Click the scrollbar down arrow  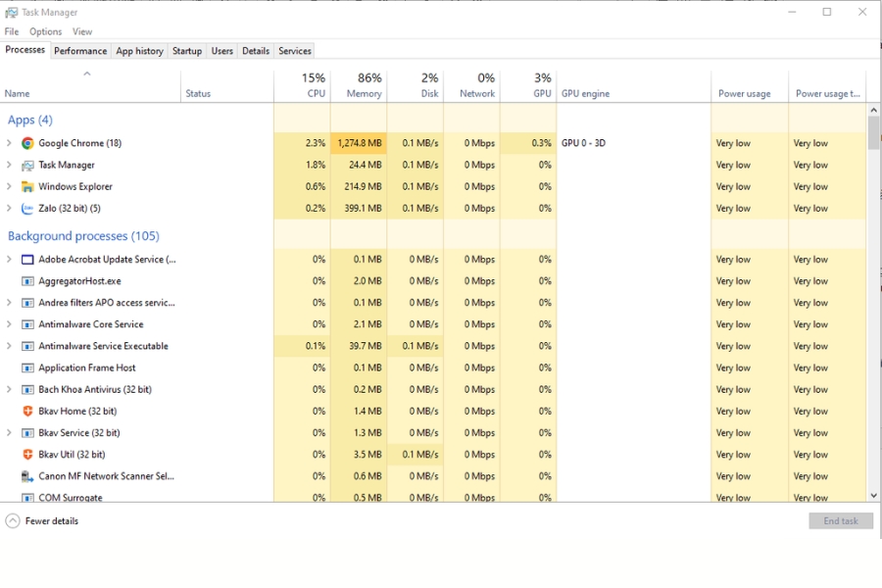[873, 496]
